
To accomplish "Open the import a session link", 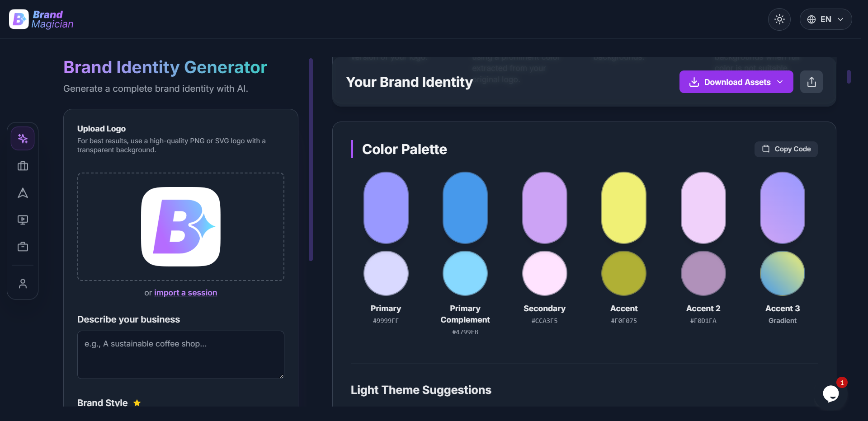I will pos(185,292).
